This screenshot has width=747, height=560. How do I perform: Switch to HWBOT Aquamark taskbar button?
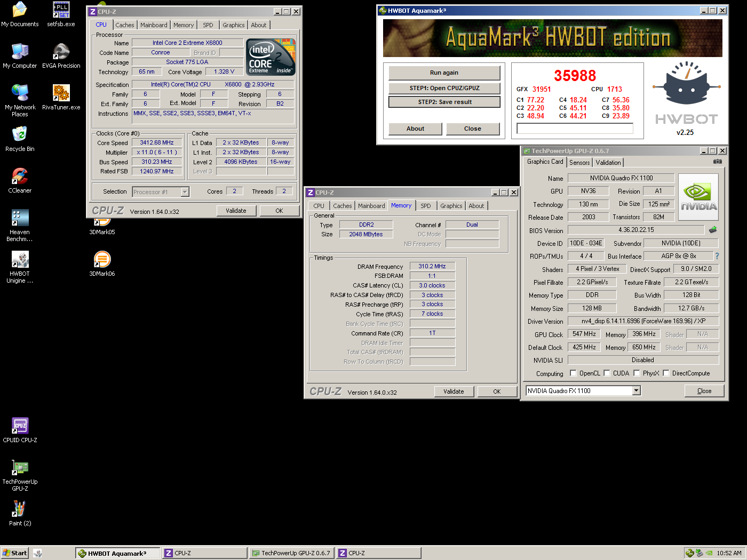(118, 553)
